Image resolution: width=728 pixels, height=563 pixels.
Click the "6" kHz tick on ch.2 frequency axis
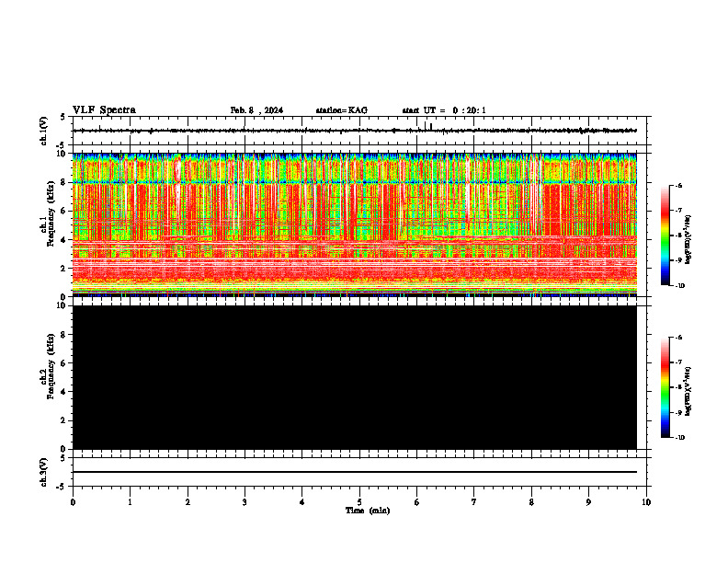(x=63, y=362)
